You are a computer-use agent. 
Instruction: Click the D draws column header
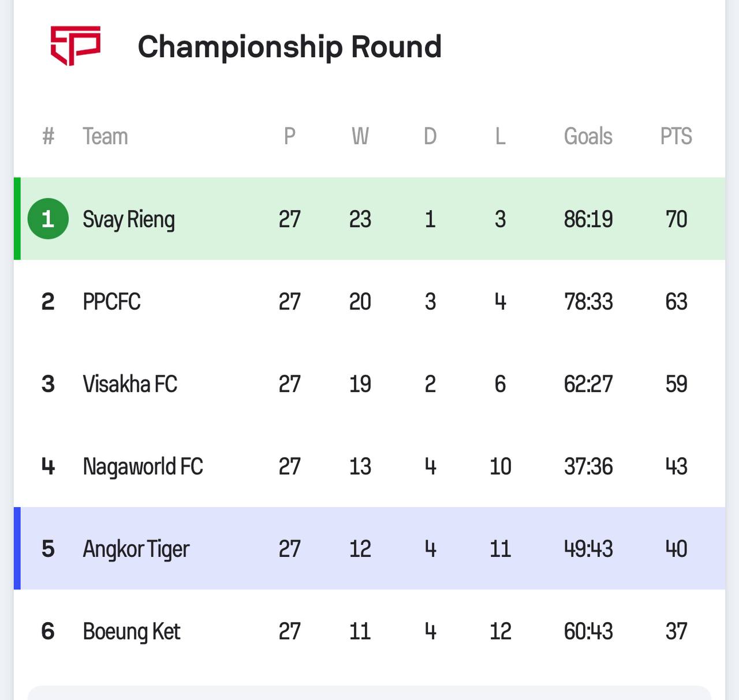(430, 137)
